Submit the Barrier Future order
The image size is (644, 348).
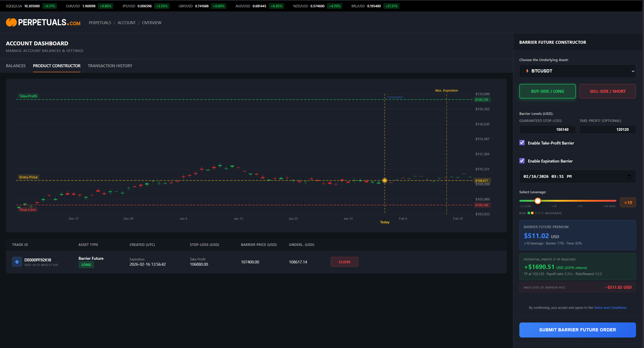click(x=577, y=330)
